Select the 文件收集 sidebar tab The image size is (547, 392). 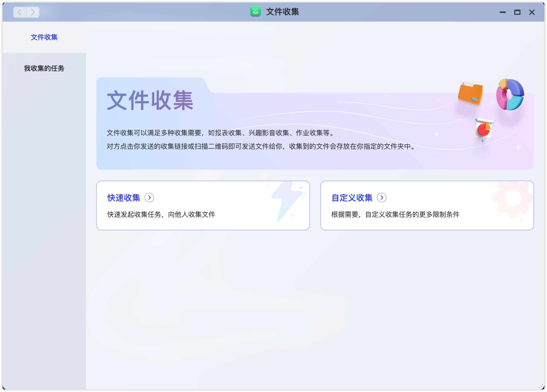click(x=44, y=37)
